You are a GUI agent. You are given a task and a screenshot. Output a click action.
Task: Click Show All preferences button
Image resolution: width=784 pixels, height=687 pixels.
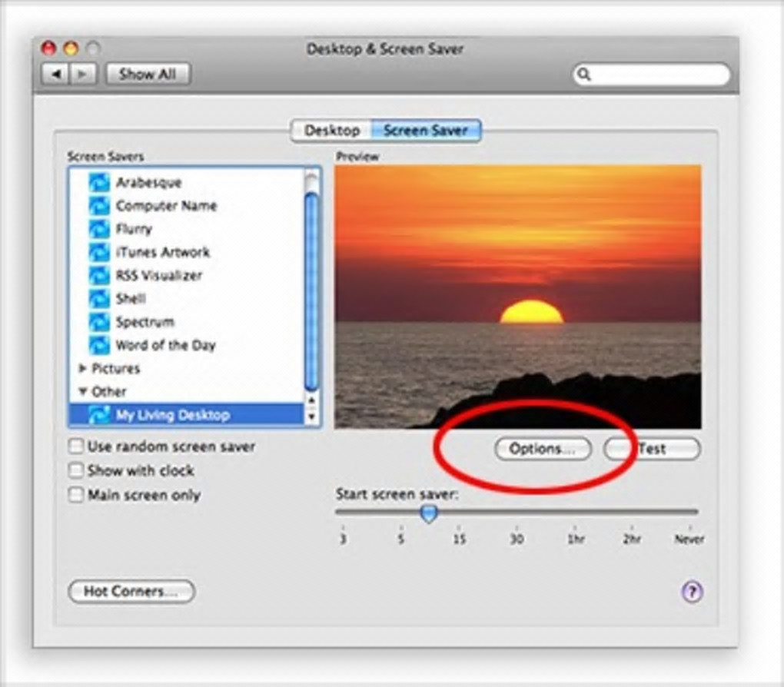[x=148, y=75]
